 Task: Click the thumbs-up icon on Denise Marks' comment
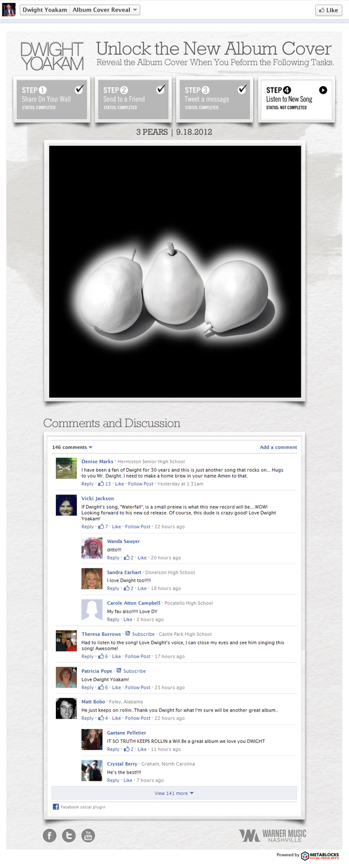click(x=101, y=483)
